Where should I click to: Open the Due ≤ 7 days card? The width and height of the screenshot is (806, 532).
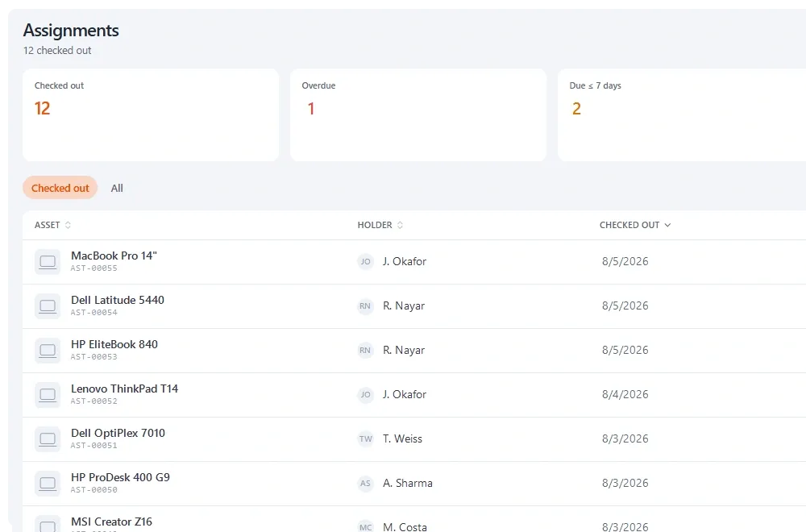[x=682, y=115]
